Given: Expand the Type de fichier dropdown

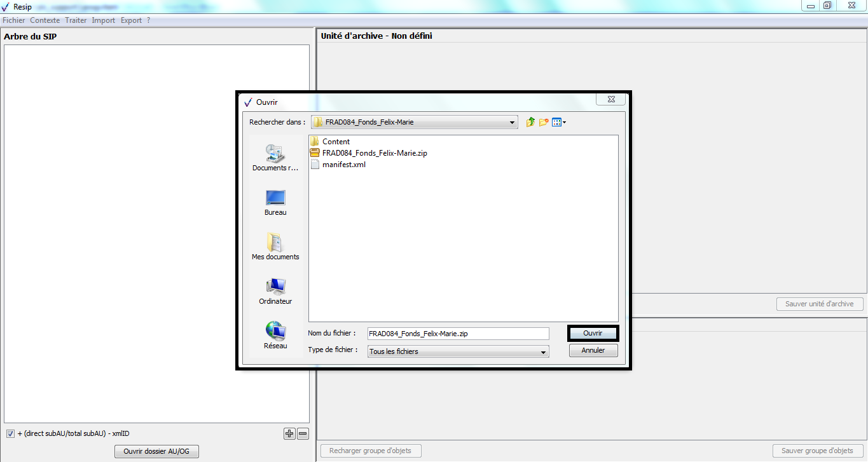Looking at the screenshot, I should 543,351.
